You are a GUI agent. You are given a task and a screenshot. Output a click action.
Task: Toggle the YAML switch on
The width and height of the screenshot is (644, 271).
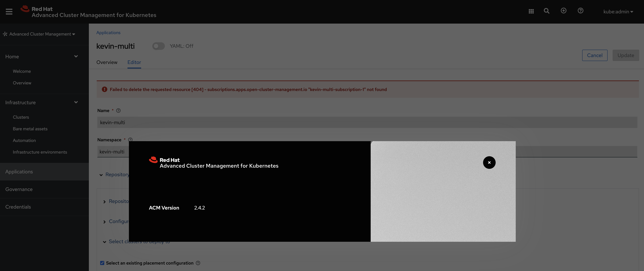158,46
